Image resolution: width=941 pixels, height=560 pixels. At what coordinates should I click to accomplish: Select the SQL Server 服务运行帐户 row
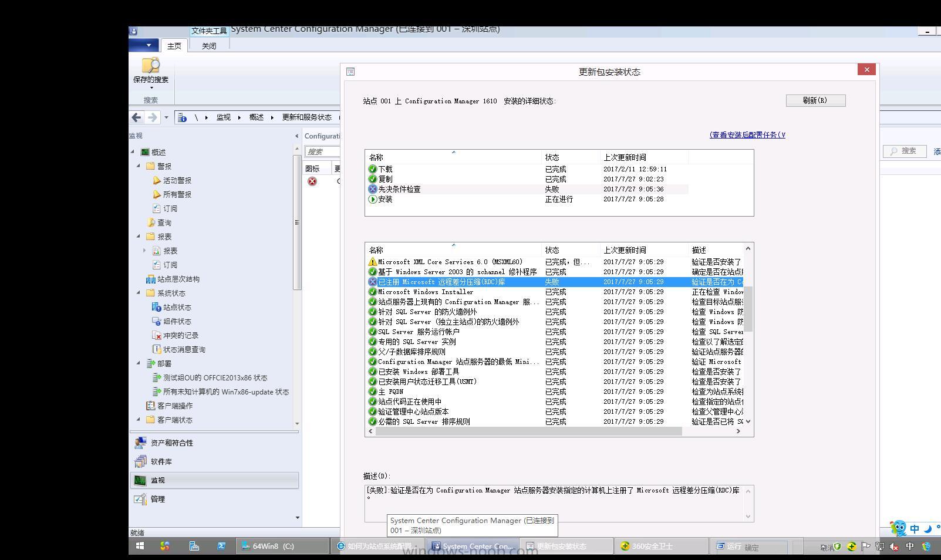555,332
